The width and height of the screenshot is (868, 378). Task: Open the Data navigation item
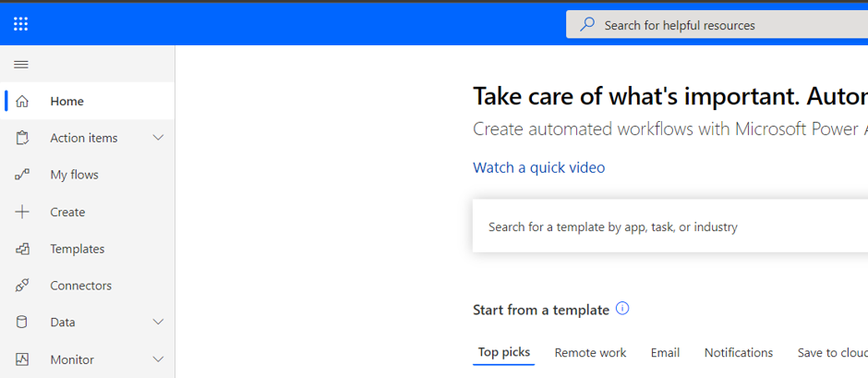[x=88, y=323]
